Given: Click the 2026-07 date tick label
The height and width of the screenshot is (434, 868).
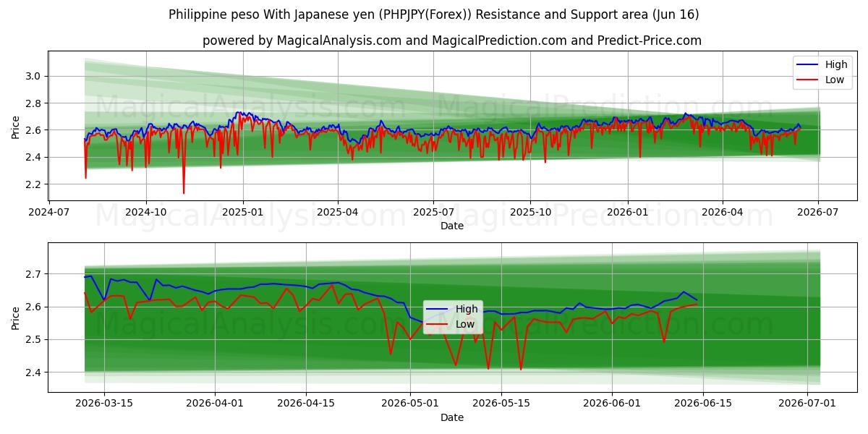Looking at the screenshot, I should coord(818,212).
